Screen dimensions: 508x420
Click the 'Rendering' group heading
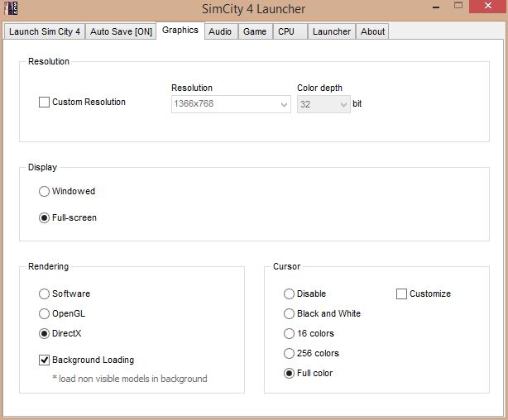pyautogui.click(x=48, y=266)
